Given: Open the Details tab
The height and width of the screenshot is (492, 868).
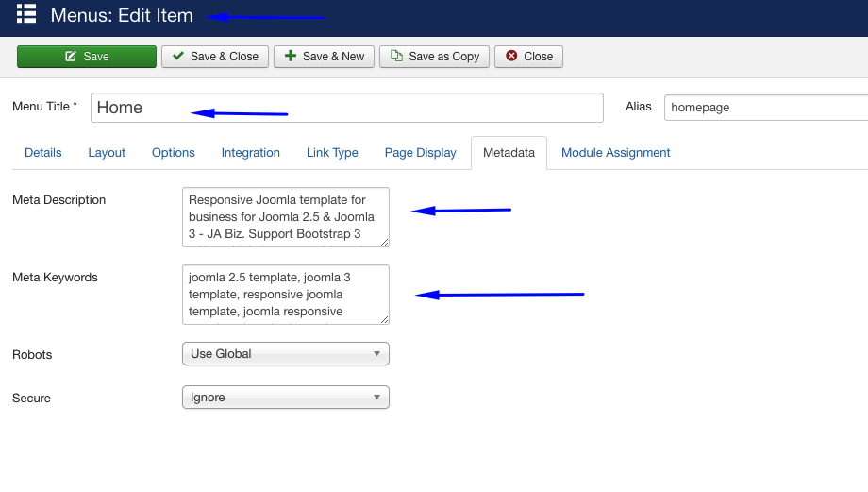Looking at the screenshot, I should (x=43, y=153).
